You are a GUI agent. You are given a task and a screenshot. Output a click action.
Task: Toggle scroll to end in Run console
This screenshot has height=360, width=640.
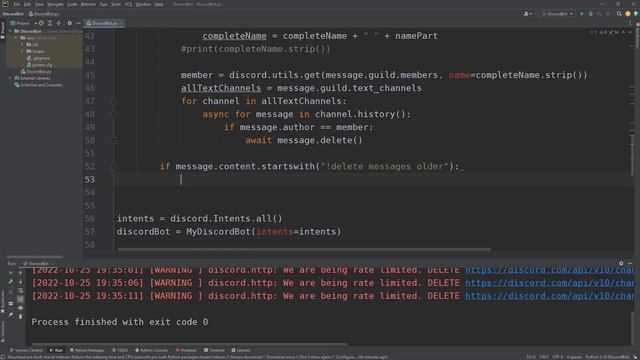pos(20,299)
